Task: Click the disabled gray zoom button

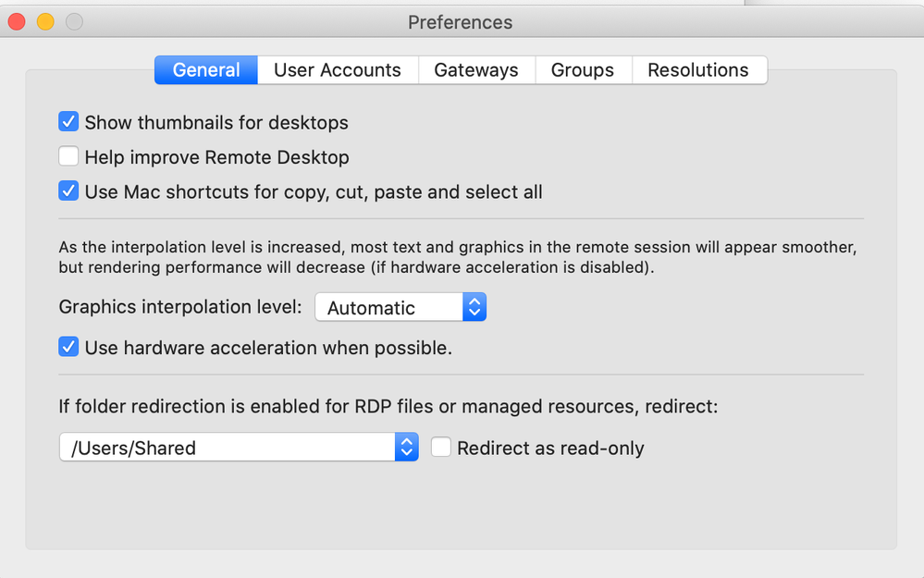Action: [74, 22]
